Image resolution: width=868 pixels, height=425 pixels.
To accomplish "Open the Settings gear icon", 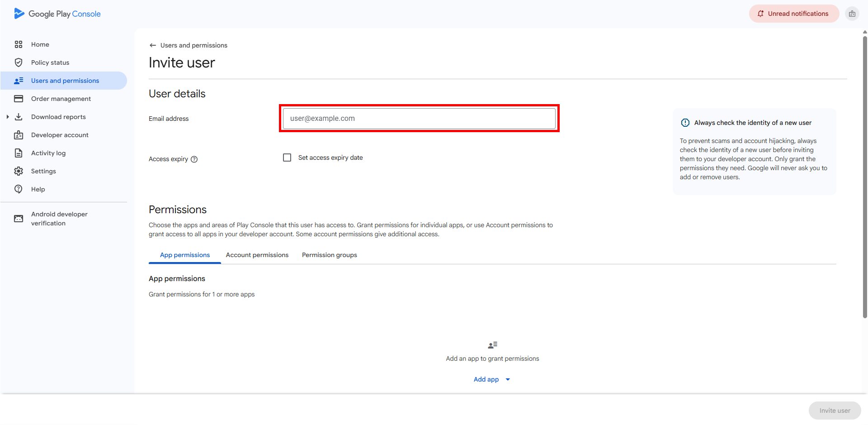I will (x=19, y=171).
